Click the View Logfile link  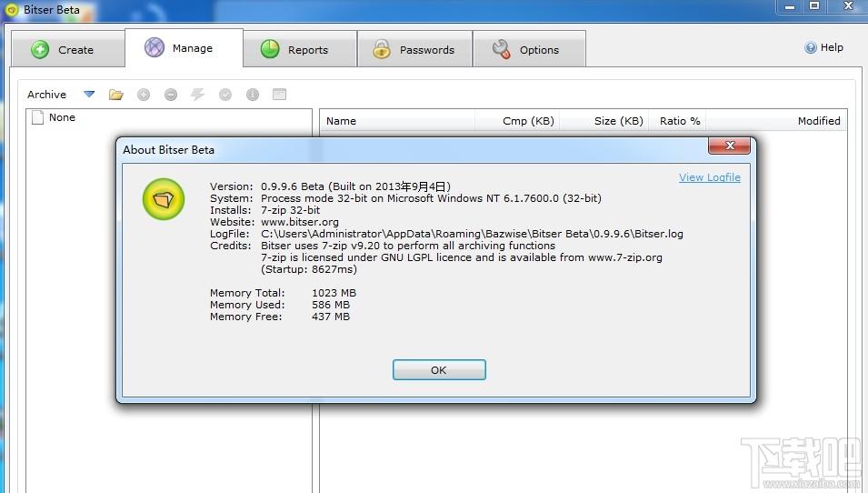point(710,177)
